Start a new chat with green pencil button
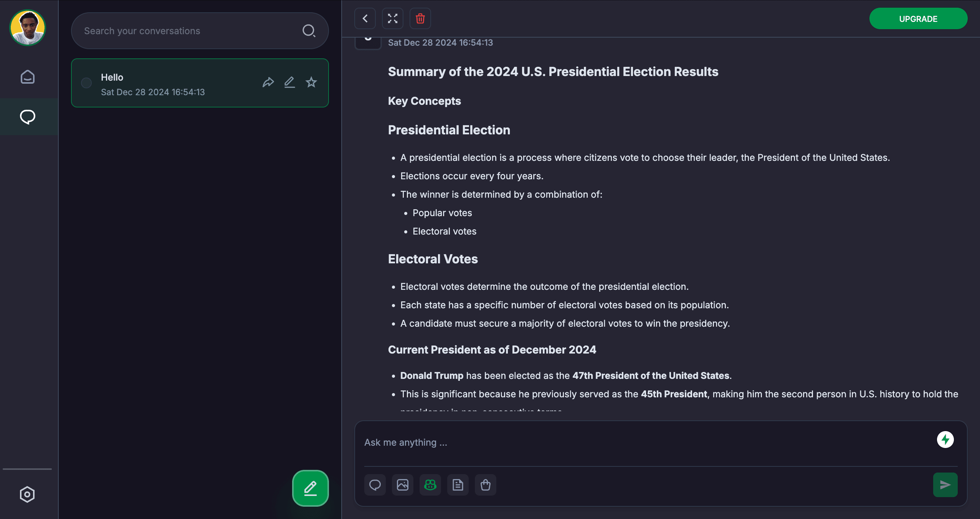Image resolution: width=980 pixels, height=519 pixels. 310,488
